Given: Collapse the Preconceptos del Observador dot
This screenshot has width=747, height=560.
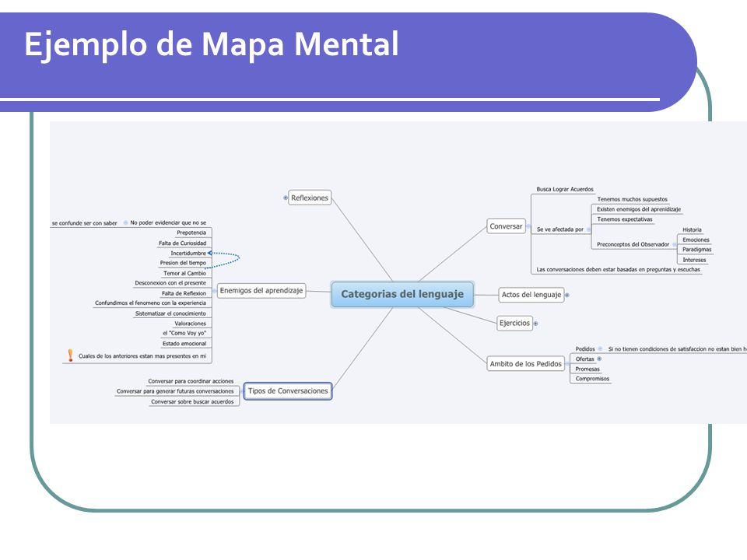Looking at the screenshot, I should tap(674, 244).
